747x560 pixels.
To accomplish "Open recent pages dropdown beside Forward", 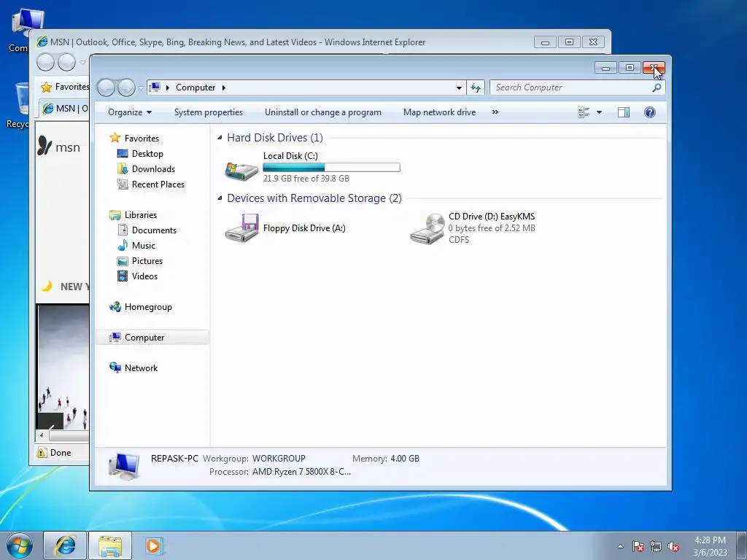I will tap(141, 88).
